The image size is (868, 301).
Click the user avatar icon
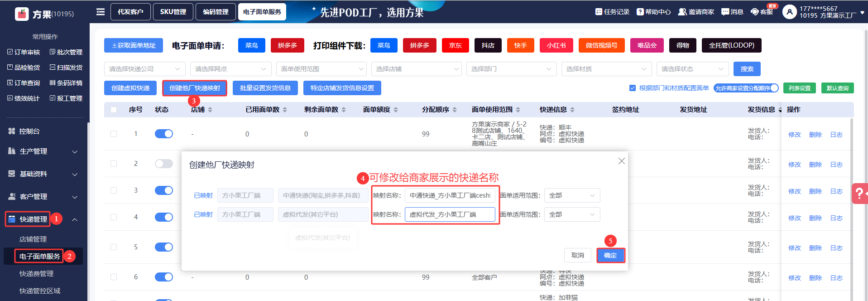(x=789, y=12)
